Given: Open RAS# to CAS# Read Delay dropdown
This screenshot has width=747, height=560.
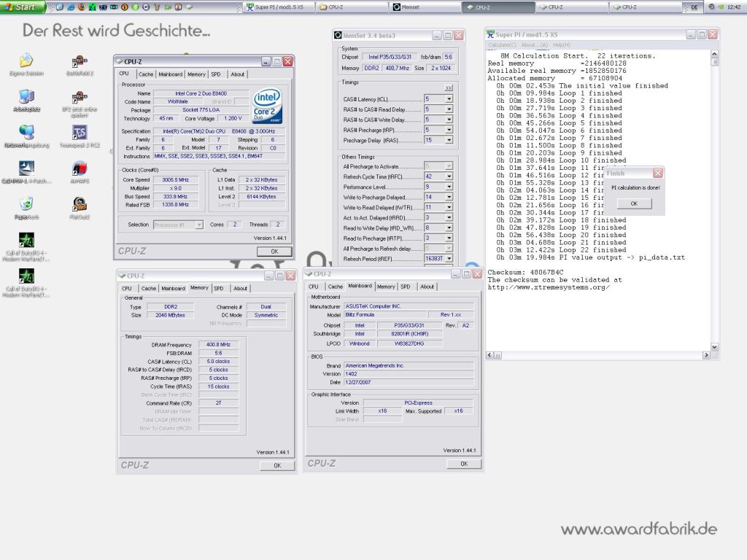Looking at the screenshot, I should [x=449, y=109].
